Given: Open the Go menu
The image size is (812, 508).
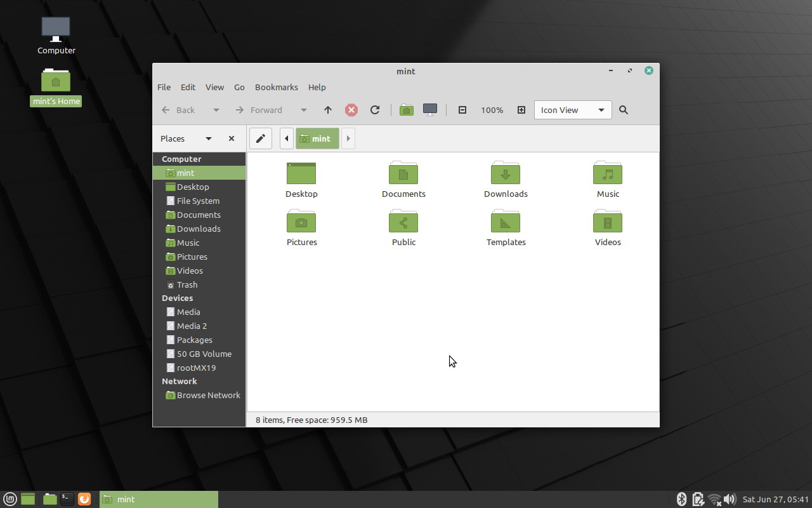Looking at the screenshot, I should click(239, 87).
